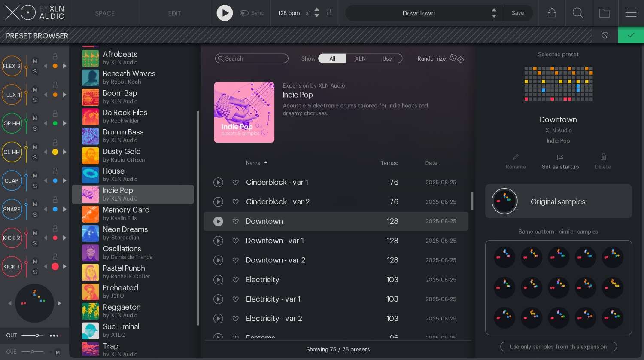Switch to the EDIT tab
Viewport: 644px width, 360px height.
point(174,13)
